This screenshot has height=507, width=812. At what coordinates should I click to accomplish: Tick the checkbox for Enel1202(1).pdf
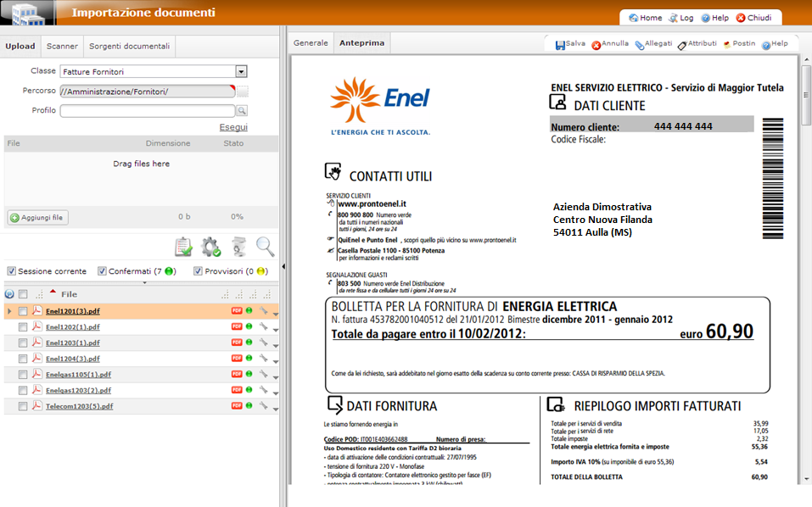pos(23,327)
